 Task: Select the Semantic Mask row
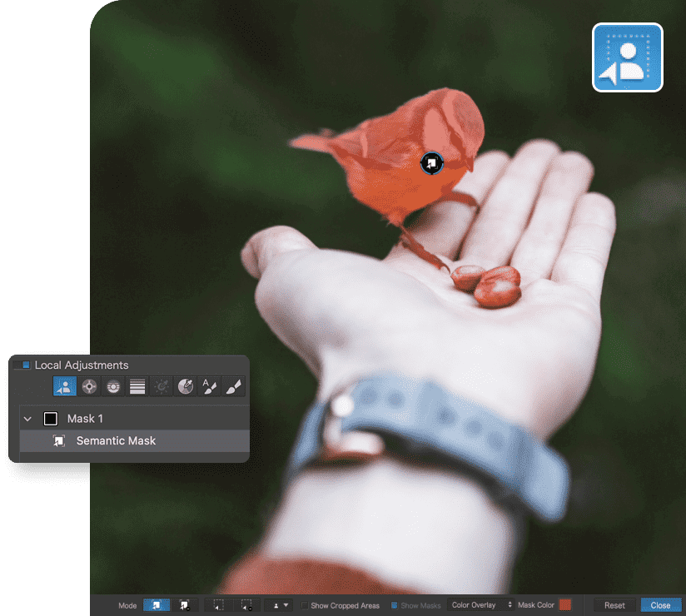coord(135,440)
